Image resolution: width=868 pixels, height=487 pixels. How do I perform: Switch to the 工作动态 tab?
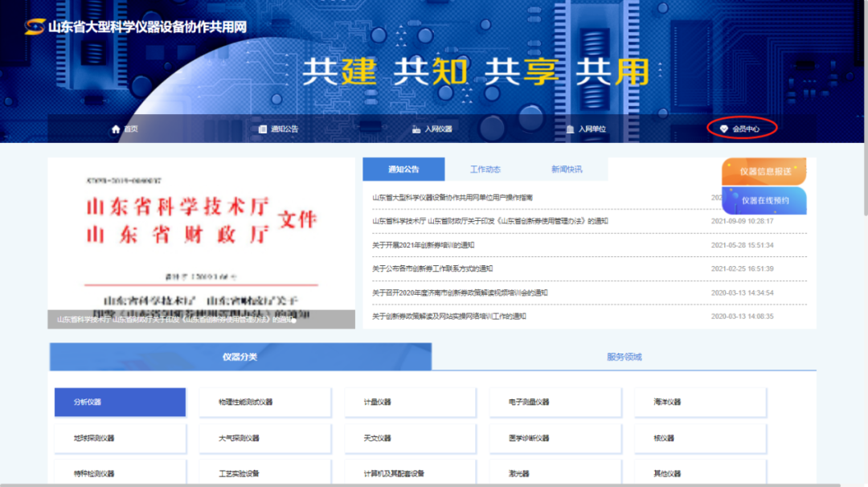(x=485, y=170)
